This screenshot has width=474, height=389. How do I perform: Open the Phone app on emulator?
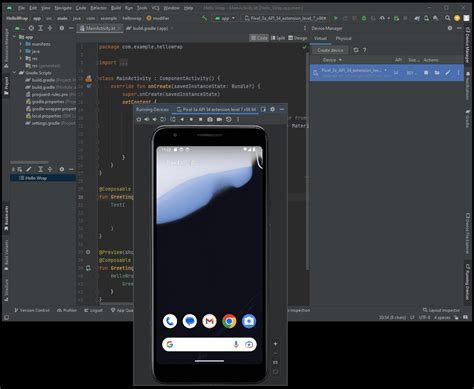[170, 321]
